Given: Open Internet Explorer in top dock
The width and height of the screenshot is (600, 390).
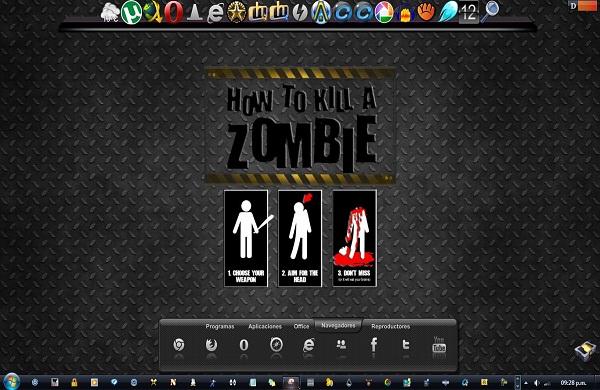Looking at the screenshot, I should [x=215, y=13].
